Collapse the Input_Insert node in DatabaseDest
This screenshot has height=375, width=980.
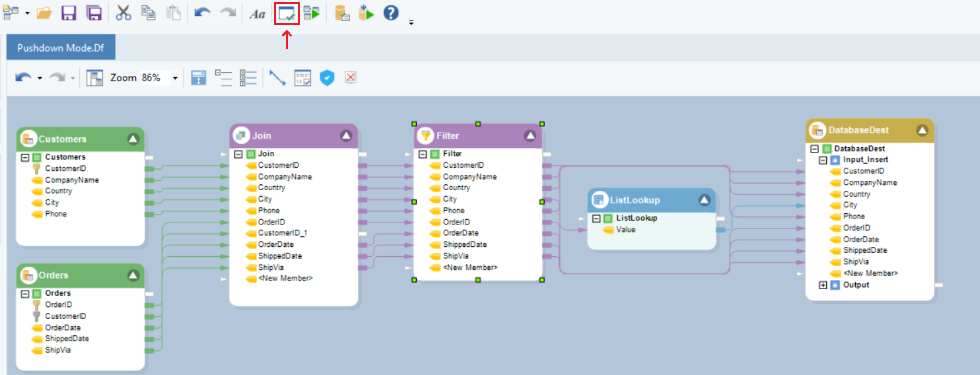pyautogui.click(x=823, y=160)
